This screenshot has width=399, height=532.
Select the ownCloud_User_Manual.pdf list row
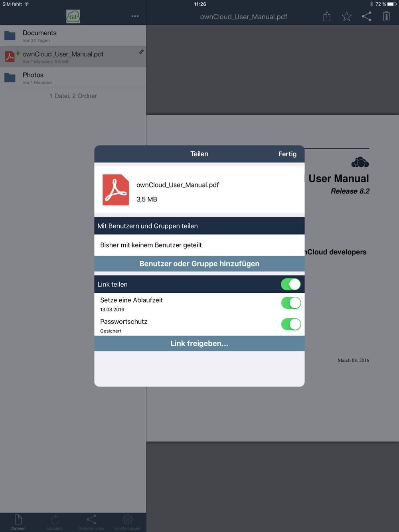click(x=73, y=57)
